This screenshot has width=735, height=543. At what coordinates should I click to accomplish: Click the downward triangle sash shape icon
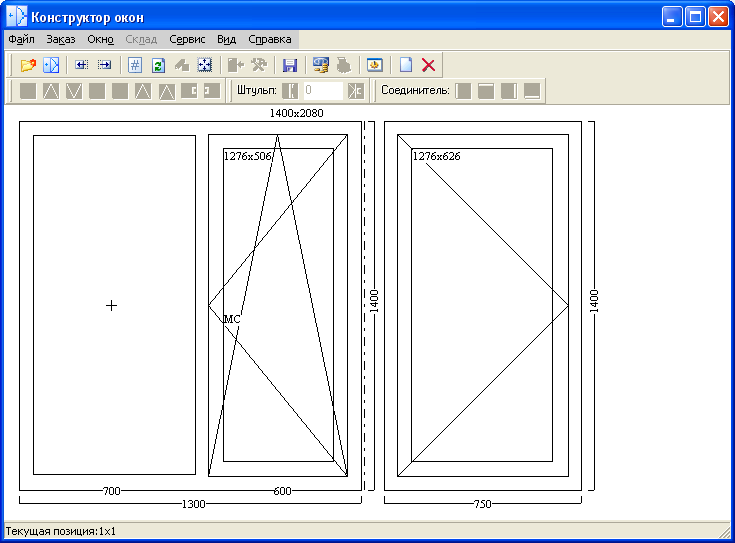pos(74,90)
